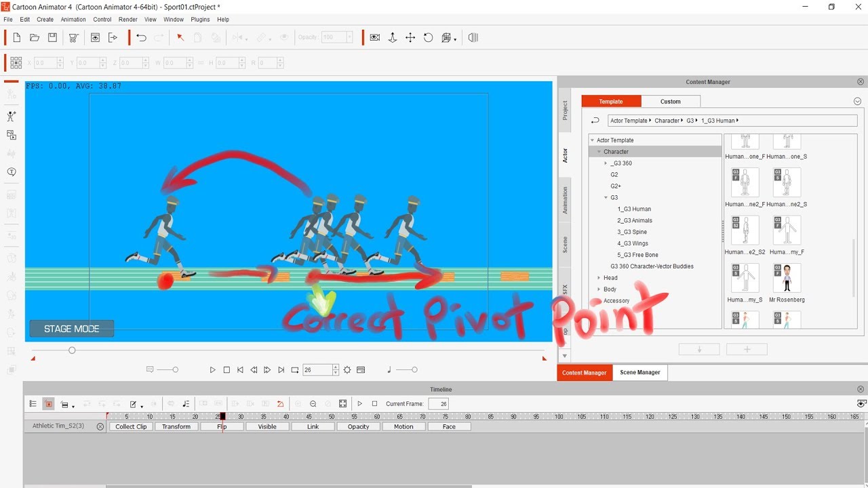Select the red arrow Select tool

180,38
